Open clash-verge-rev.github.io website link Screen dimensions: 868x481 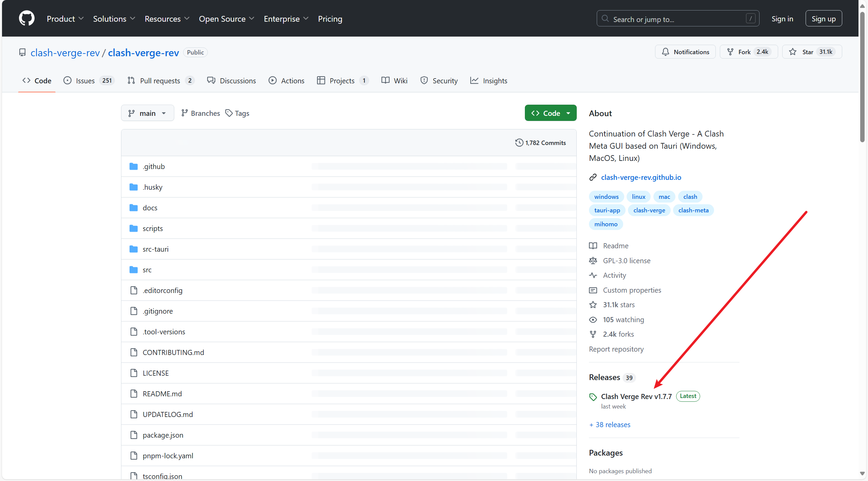pos(641,177)
